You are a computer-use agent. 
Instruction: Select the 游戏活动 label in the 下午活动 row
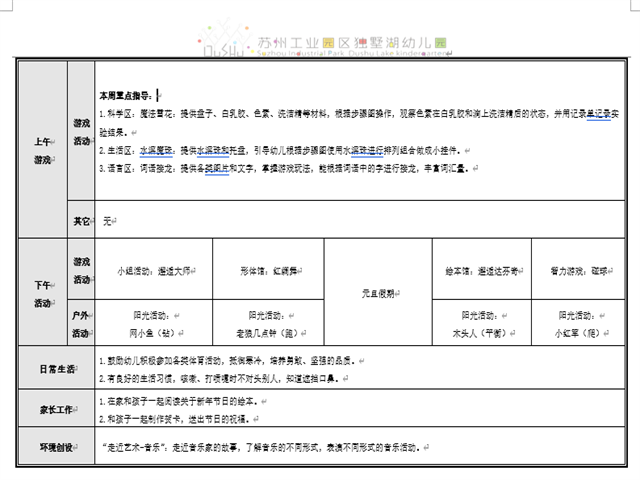(x=81, y=270)
